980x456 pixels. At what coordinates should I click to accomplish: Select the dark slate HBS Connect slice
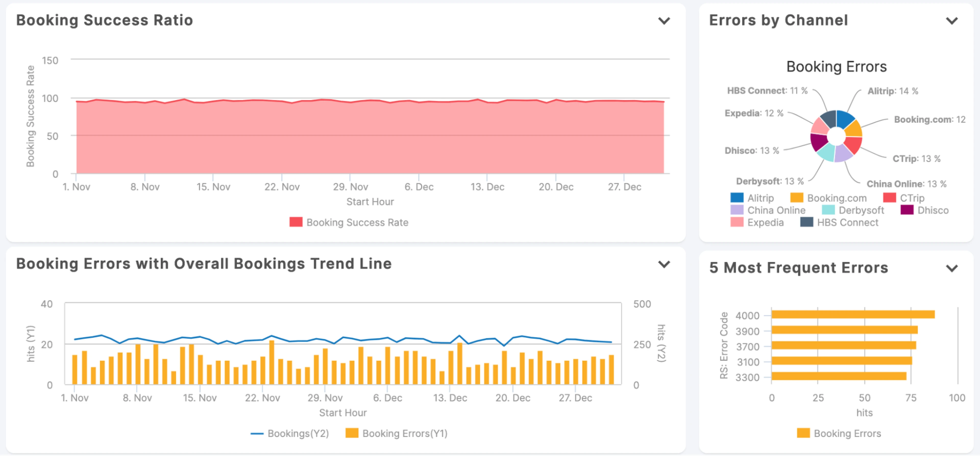(830, 119)
